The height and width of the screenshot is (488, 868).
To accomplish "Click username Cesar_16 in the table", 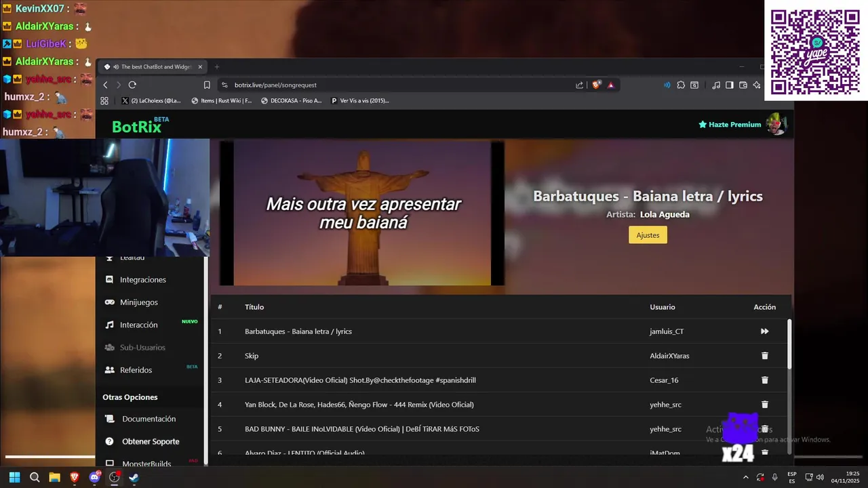I will point(665,380).
